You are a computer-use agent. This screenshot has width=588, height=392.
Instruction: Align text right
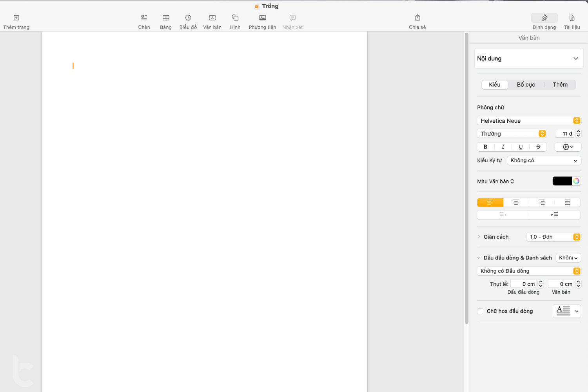tap(542, 202)
